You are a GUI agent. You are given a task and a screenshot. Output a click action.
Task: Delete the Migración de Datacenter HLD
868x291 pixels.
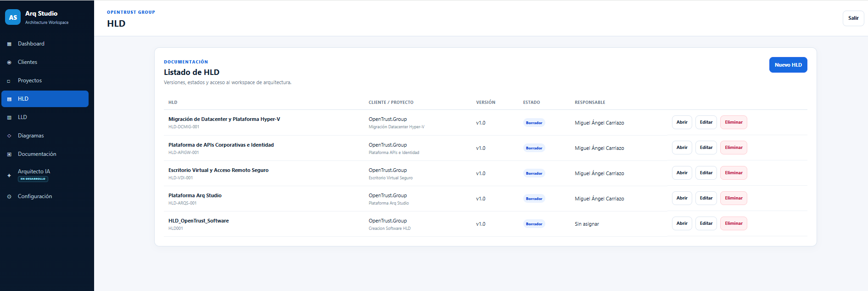734,122
